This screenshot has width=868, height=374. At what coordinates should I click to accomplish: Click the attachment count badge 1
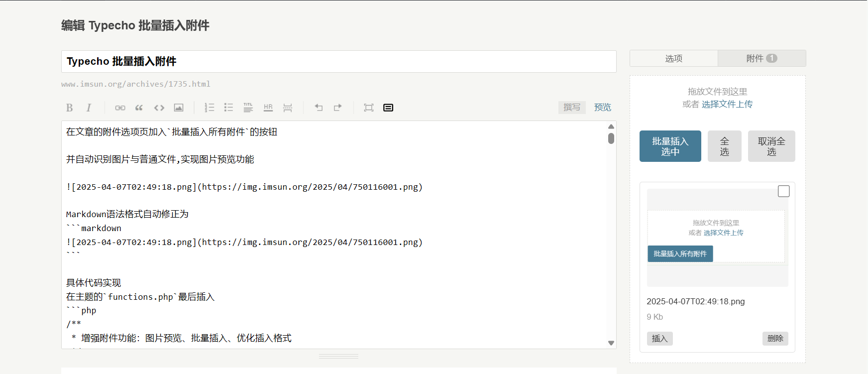tap(771, 58)
